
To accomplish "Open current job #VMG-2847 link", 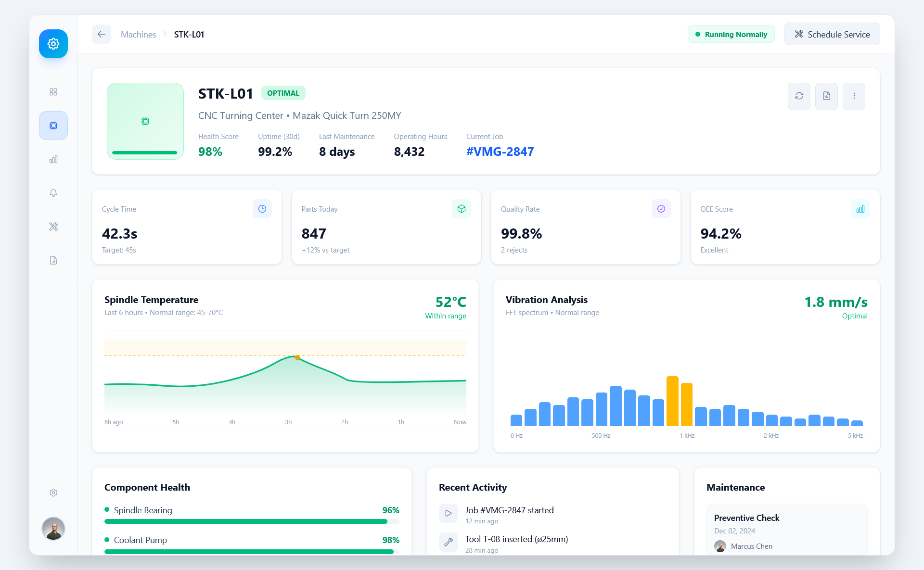I will coord(500,151).
